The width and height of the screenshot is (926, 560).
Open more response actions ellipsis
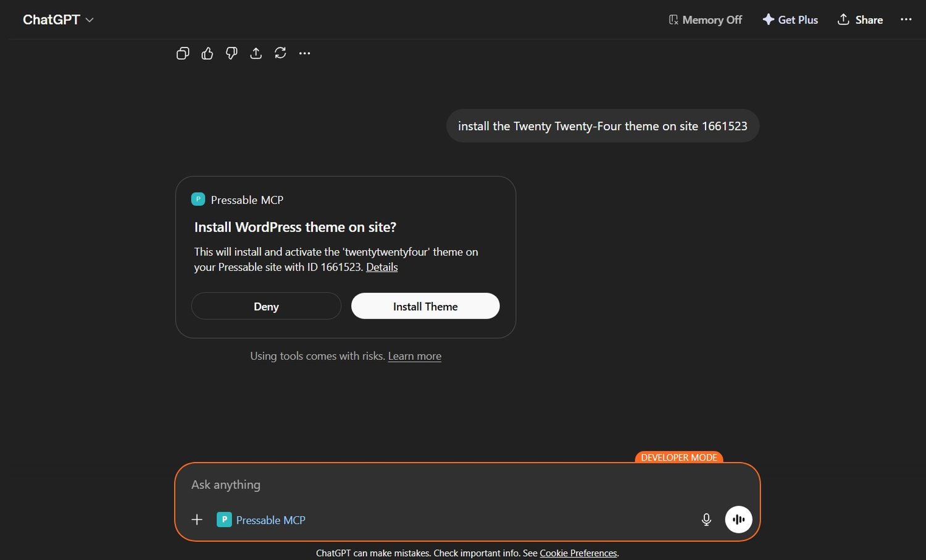[x=304, y=54]
